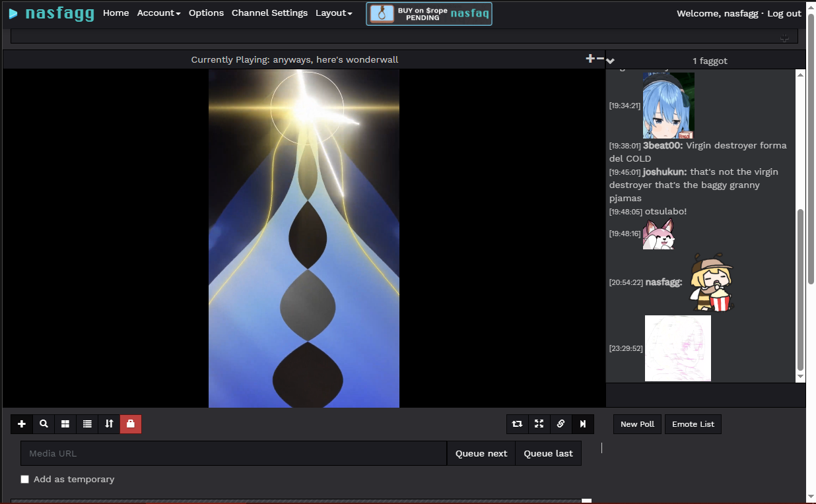816x504 pixels.
Task: Expand the Layout dropdown
Action: [333, 13]
